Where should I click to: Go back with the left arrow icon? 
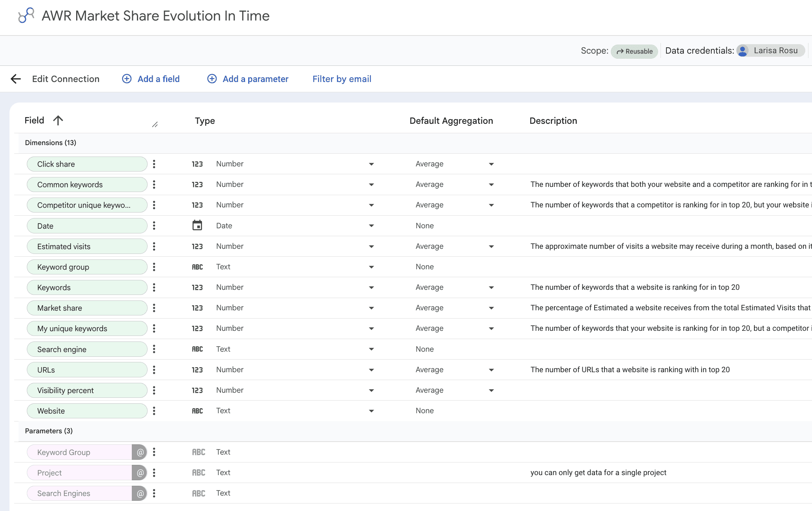(16, 79)
